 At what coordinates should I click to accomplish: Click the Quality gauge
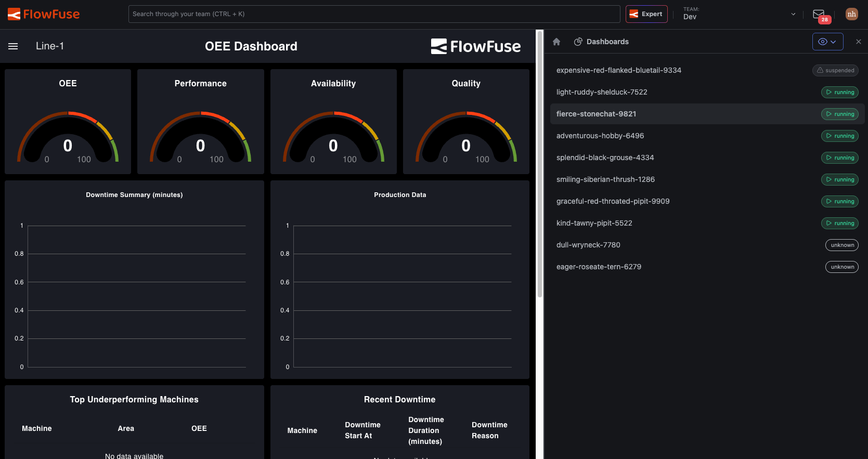(x=466, y=137)
